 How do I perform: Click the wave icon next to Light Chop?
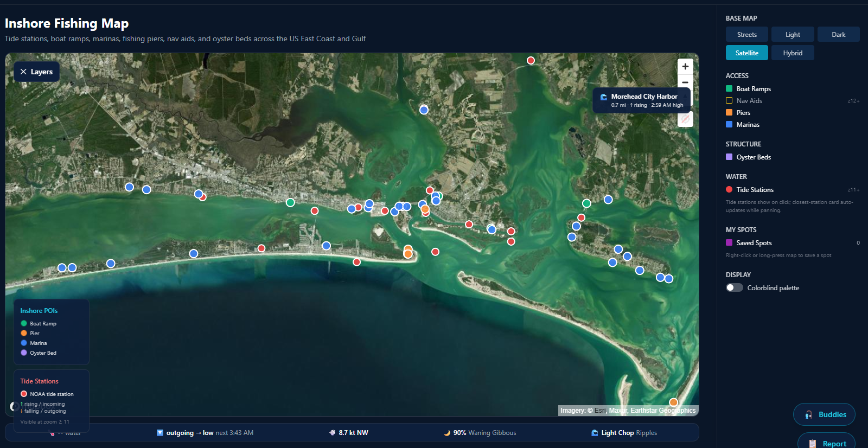595,433
